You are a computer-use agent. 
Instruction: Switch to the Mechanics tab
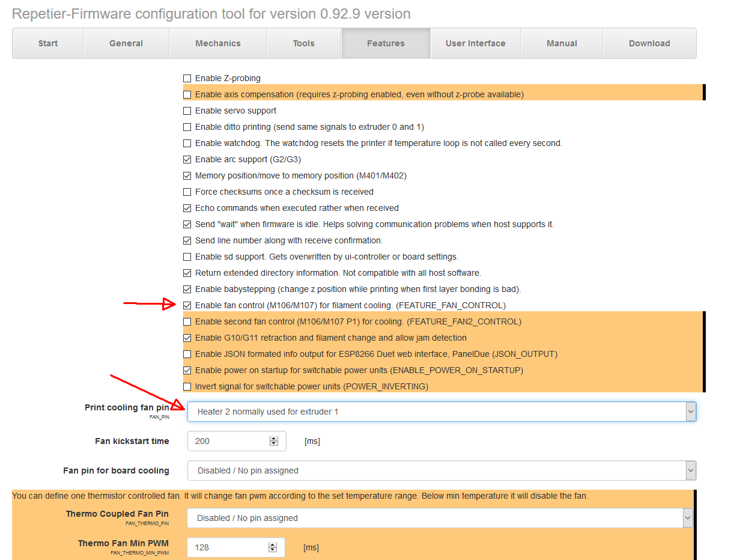(x=217, y=43)
